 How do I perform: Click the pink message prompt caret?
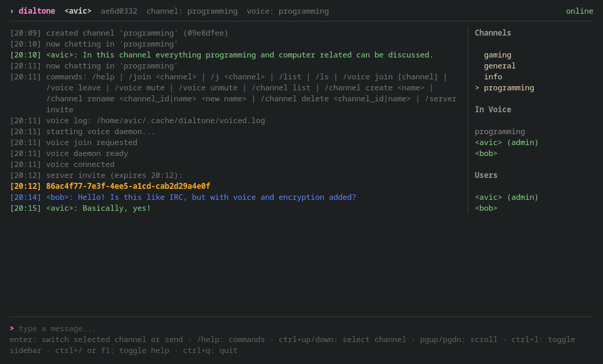(12, 328)
